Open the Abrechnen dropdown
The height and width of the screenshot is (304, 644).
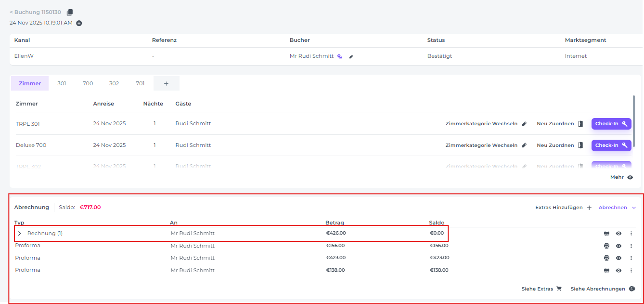pyautogui.click(x=617, y=208)
